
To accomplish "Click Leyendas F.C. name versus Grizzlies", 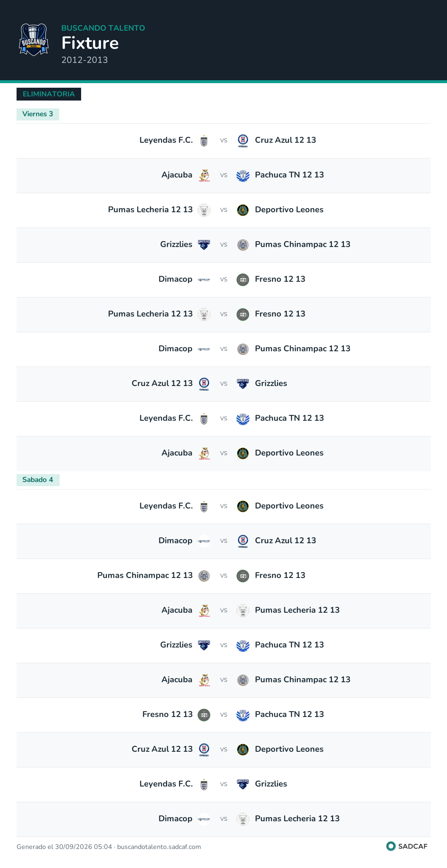I will (x=166, y=784).
